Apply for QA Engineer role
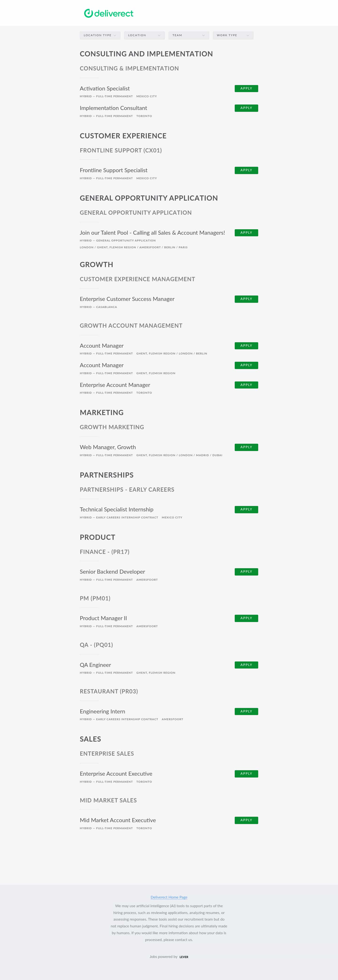 [246, 665]
